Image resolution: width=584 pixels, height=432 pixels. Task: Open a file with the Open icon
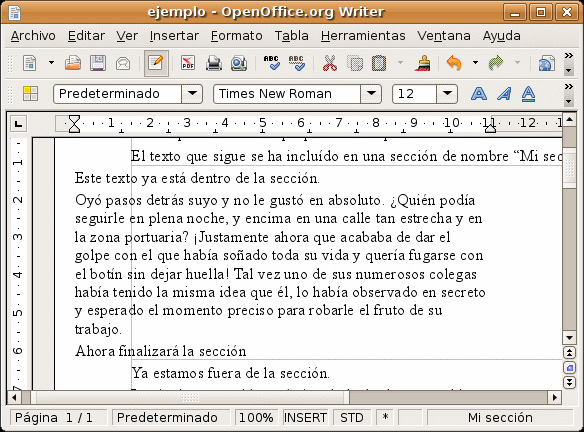coord(73,63)
